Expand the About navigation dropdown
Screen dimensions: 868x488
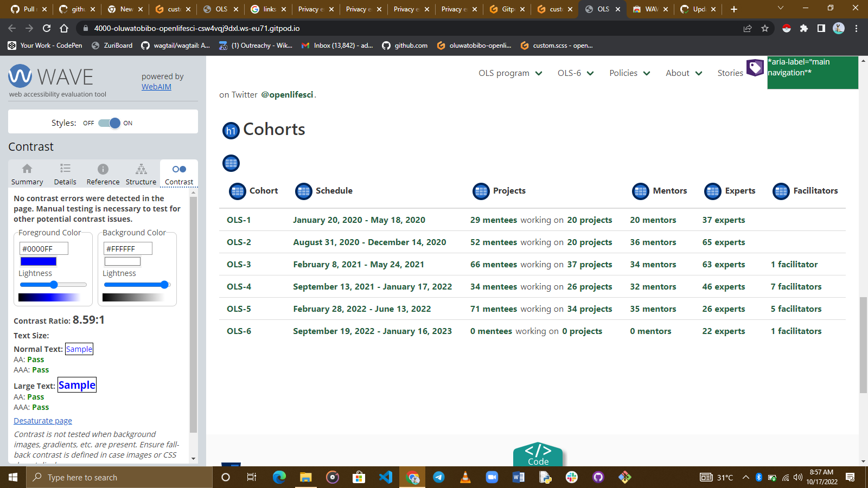699,74
